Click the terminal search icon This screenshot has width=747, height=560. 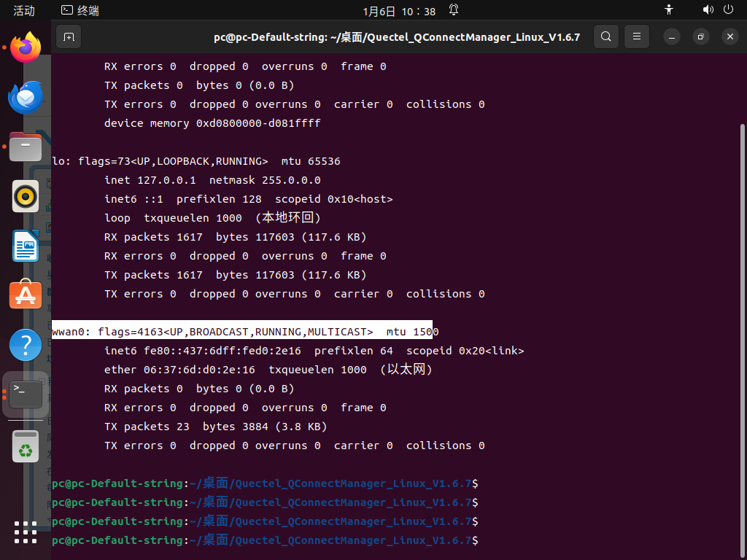point(606,36)
